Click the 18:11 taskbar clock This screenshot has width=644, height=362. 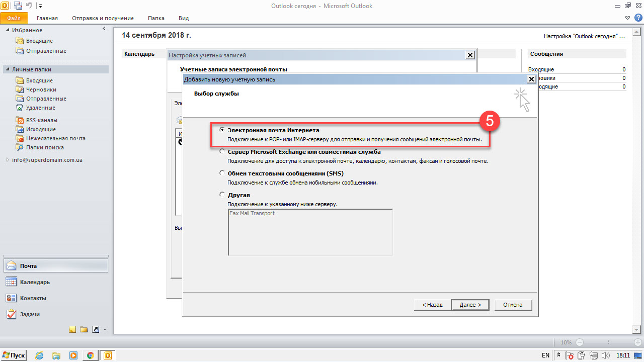point(623,355)
